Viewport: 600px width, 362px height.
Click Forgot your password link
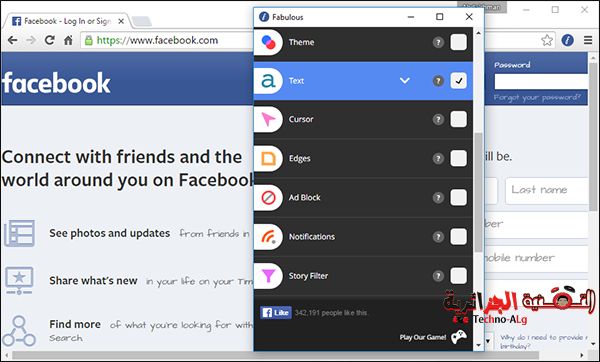tap(537, 97)
